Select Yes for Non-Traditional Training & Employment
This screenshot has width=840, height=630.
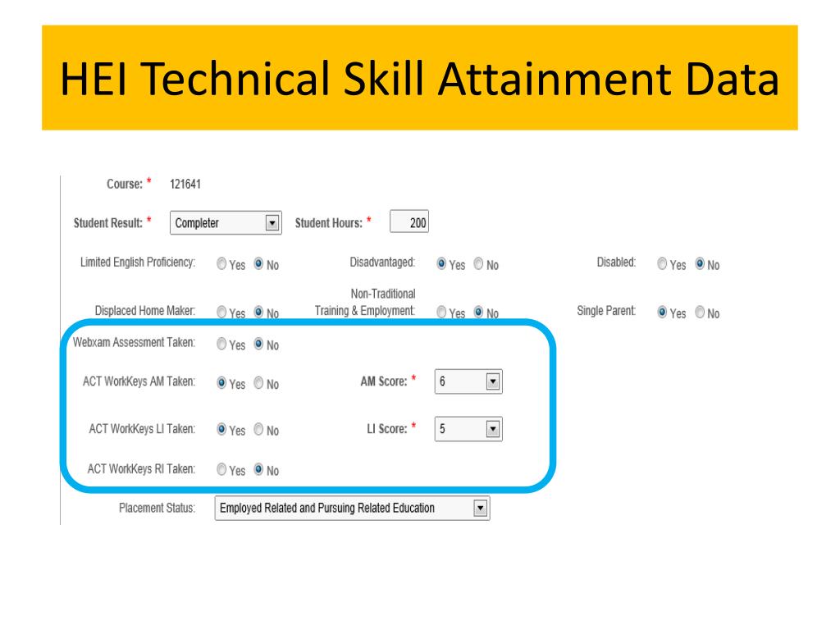pyautogui.click(x=441, y=312)
